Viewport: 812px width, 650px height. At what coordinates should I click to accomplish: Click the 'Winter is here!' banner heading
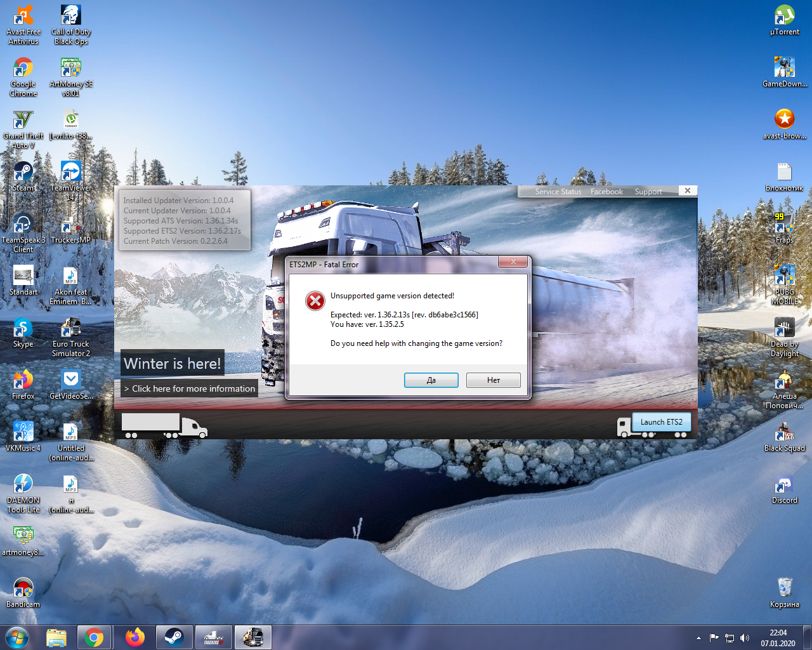pyautogui.click(x=173, y=363)
